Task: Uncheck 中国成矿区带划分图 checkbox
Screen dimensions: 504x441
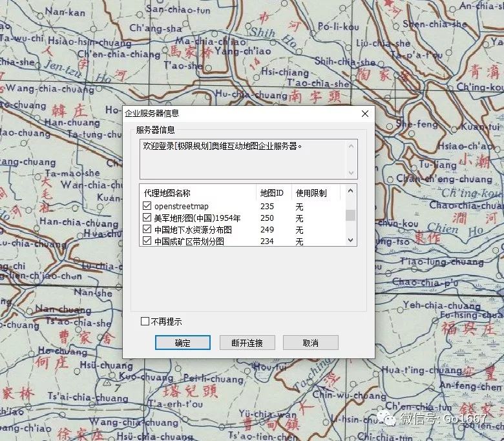Action: (147, 241)
